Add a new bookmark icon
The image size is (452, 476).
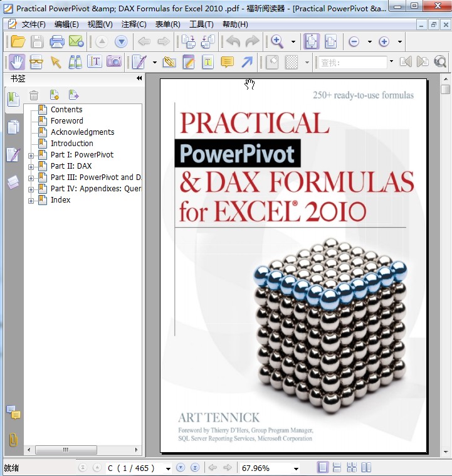point(55,95)
